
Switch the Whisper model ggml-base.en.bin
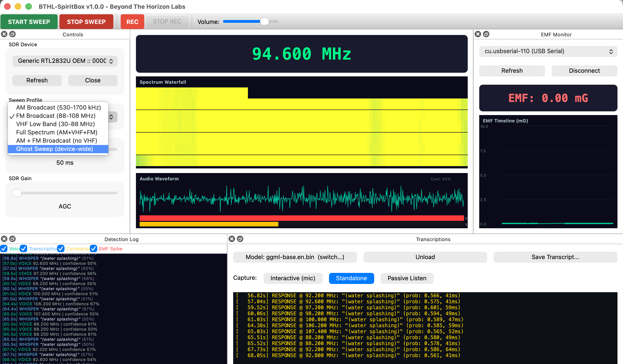295,257
